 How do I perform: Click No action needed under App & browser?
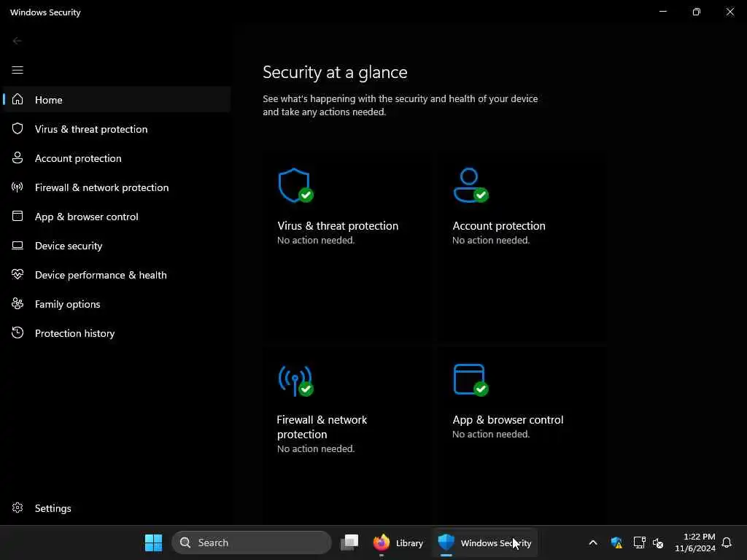click(x=491, y=434)
